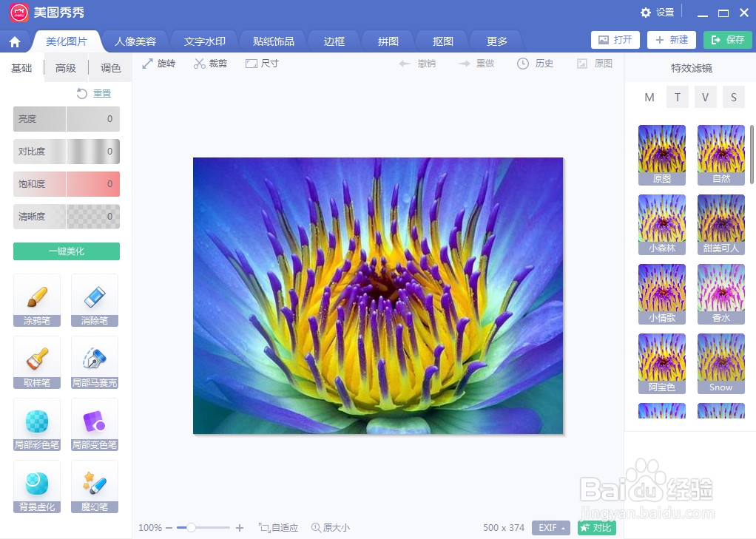The width and height of the screenshot is (756, 539).
Task: Toggle the 对比 compare view
Action: pyautogui.click(x=596, y=527)
